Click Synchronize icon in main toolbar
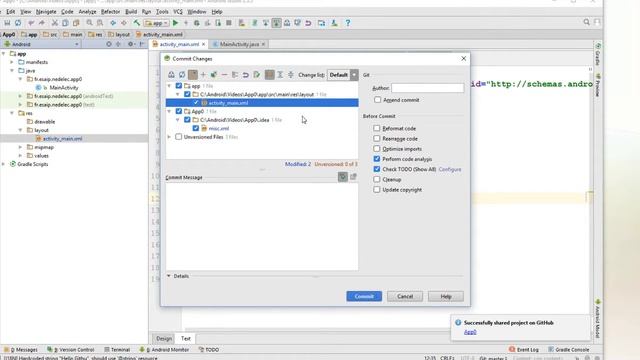This screenshot has width=640, height=360. [x=18, y=23]
